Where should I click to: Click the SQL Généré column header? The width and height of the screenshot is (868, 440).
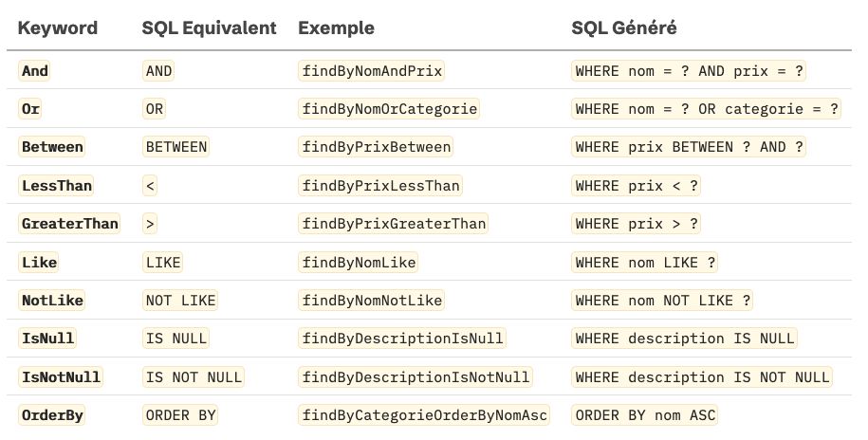click(x=624, y=28)
